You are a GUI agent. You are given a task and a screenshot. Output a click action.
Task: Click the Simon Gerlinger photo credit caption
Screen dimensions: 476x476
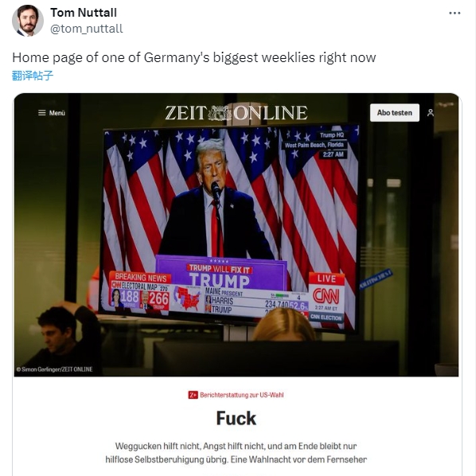[x=54, y=369]
